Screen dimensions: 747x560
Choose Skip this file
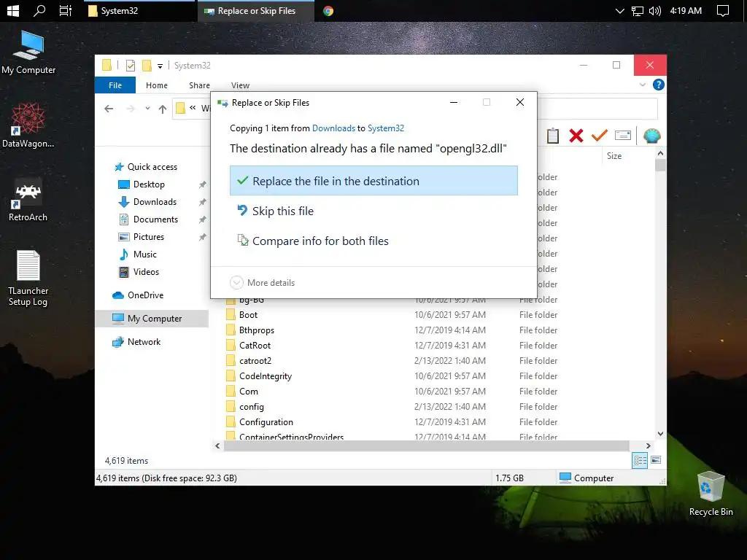[x=373, y=211]
